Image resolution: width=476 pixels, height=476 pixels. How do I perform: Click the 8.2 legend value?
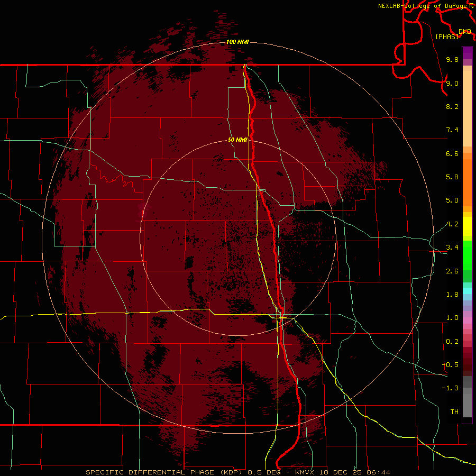(x=452, y=106)
